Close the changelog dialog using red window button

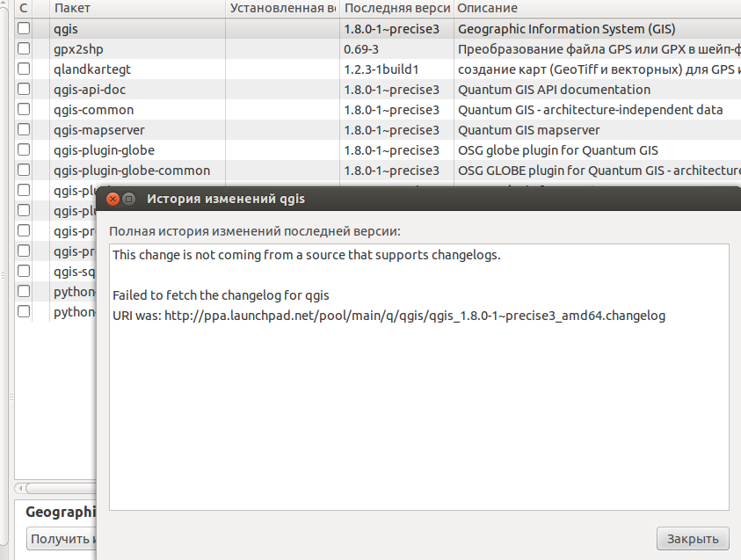(x=113, y=199)
